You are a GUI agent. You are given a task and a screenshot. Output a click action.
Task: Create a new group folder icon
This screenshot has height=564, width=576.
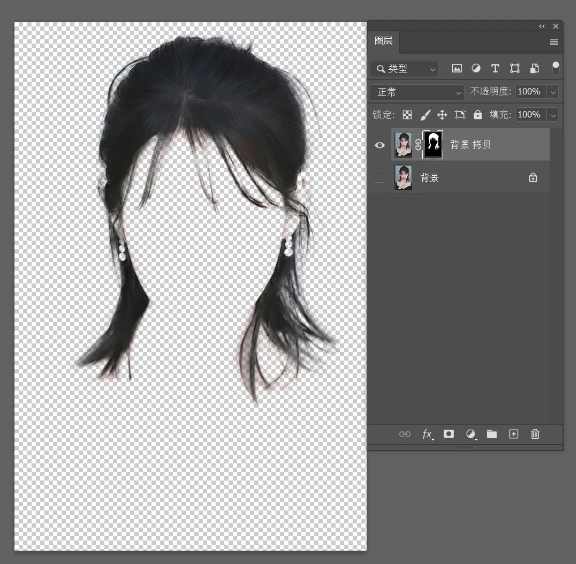click(x=492, y=434)
